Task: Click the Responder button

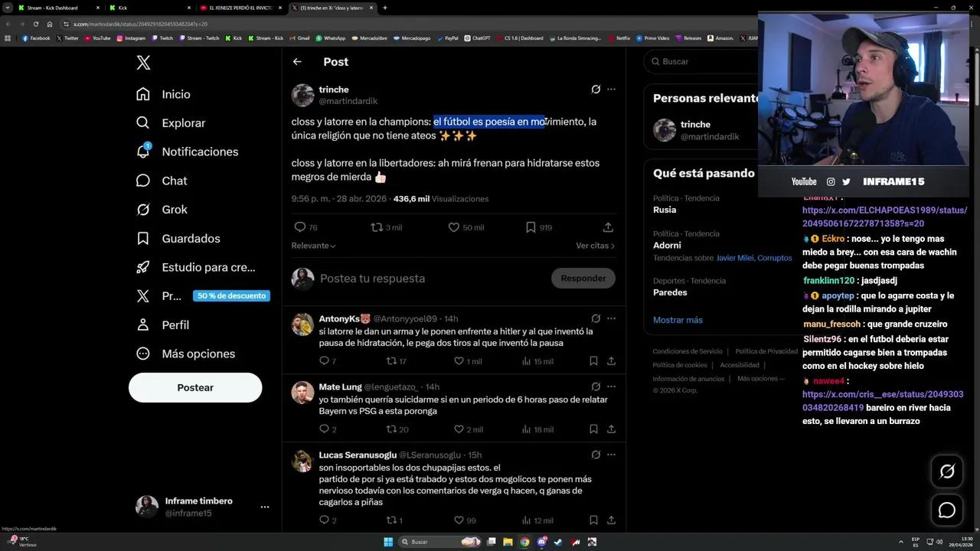Action: 583,279
